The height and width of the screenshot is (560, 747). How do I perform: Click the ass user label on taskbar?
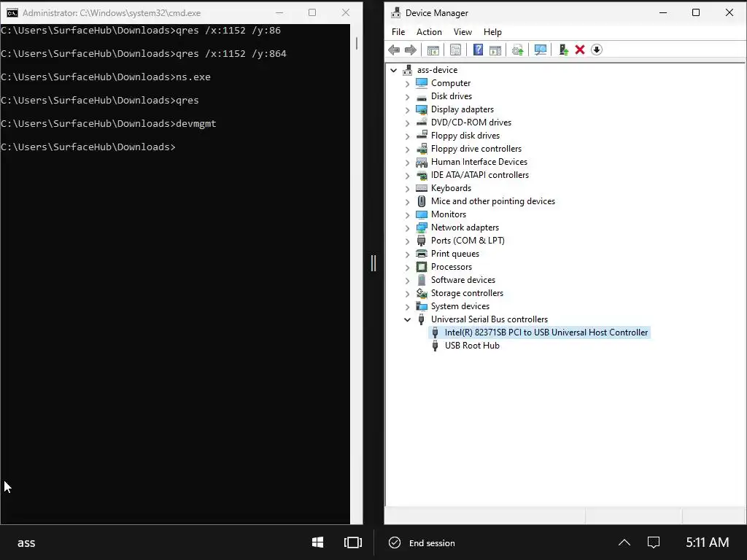pos(26,542)
